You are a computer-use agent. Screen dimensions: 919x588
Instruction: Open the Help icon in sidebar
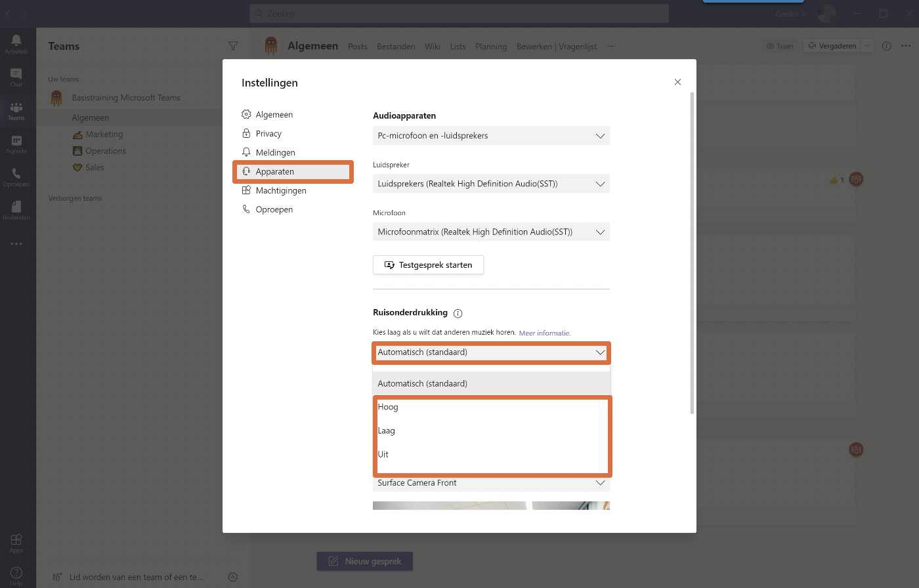click(16, 576)
